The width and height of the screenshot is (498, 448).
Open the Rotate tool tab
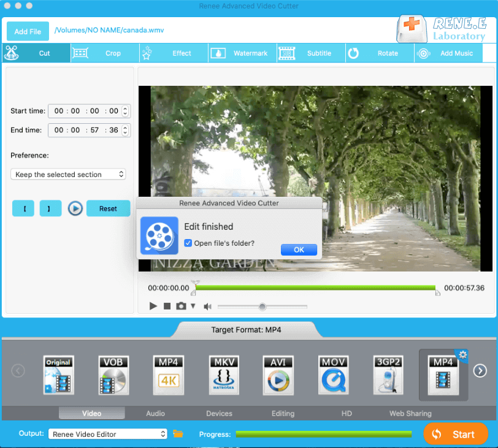[380, 53]
